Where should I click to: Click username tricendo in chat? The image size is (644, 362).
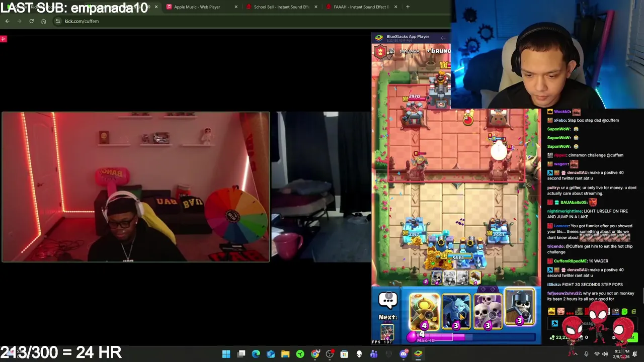point(555,246)
